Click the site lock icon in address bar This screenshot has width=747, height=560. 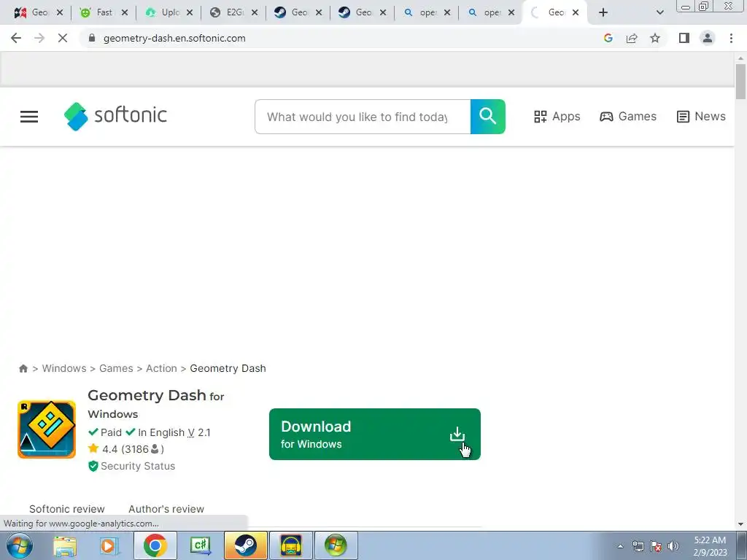pos(92,38)
